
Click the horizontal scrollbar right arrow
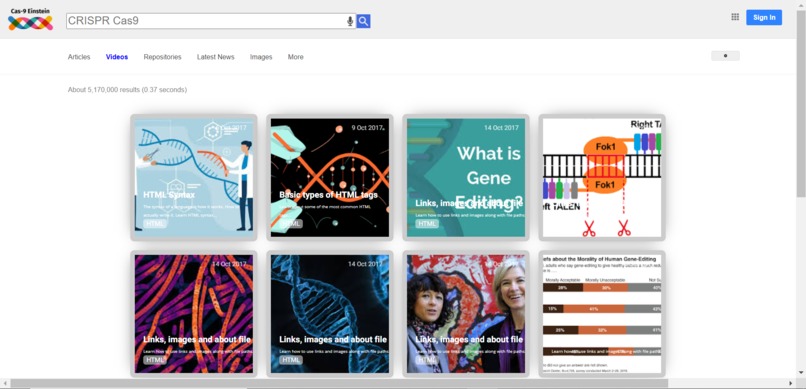pos(791,383)
